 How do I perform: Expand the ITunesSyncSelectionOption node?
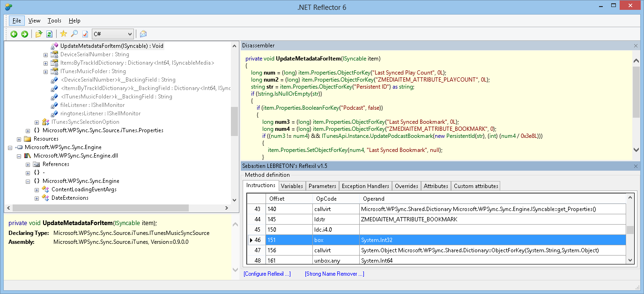37,122
